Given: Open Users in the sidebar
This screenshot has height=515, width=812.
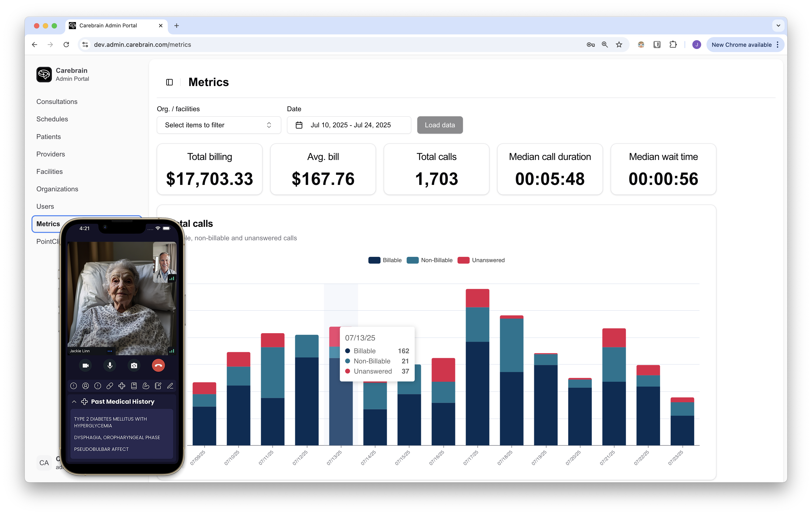Looking at the screenshot, I should pos(45,206).
